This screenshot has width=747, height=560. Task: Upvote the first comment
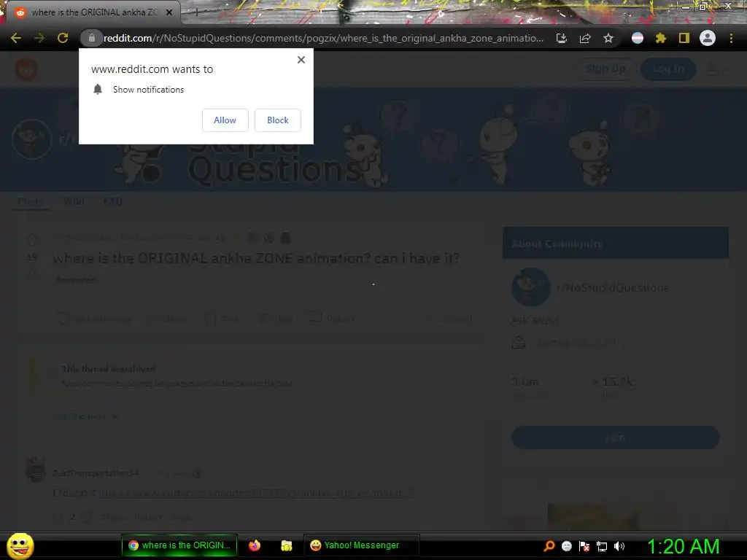[x=58, y=517]
